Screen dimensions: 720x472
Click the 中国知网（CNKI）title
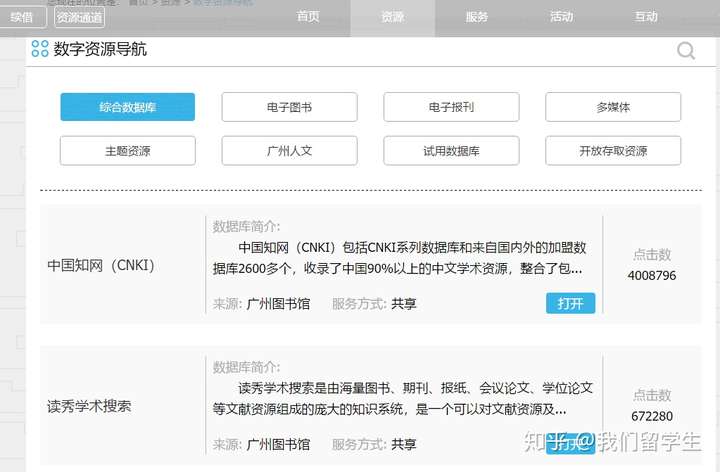(101, 265)
